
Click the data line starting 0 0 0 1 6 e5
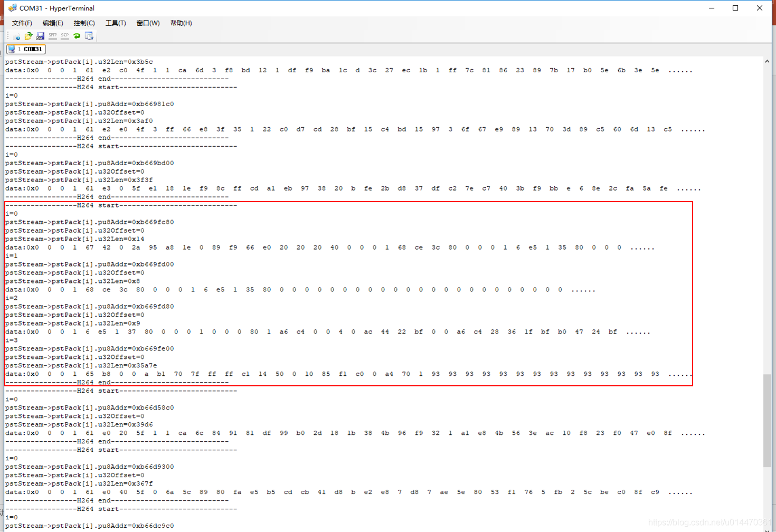[x=328, y=332]
